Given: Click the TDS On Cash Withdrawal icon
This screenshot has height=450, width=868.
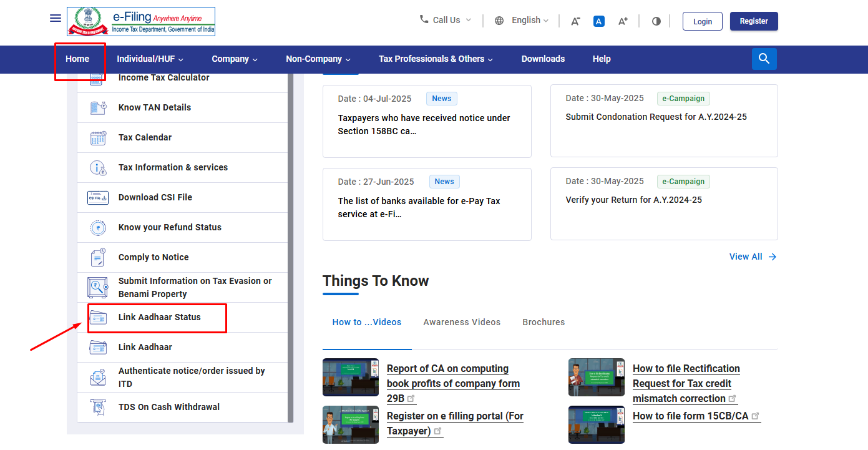Looking at the screenshot, I should [98, 407].
